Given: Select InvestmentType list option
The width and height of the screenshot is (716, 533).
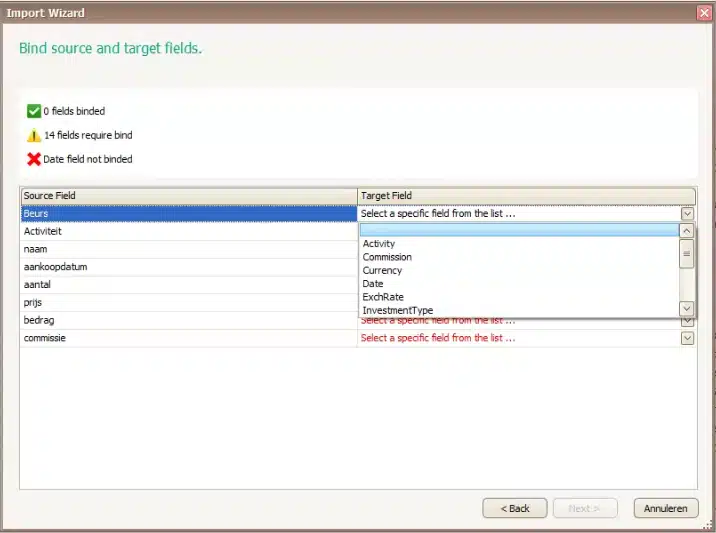Looking at the screenshot, I should 397,310.
